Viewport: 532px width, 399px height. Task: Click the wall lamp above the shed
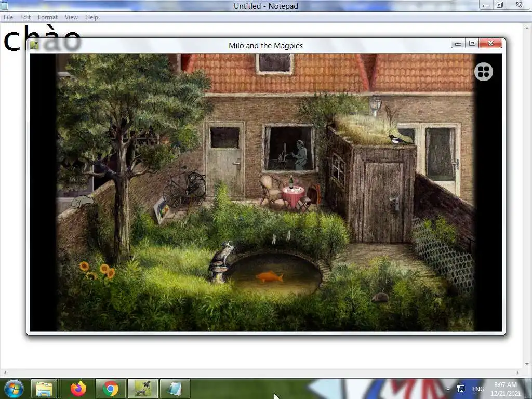375,105
